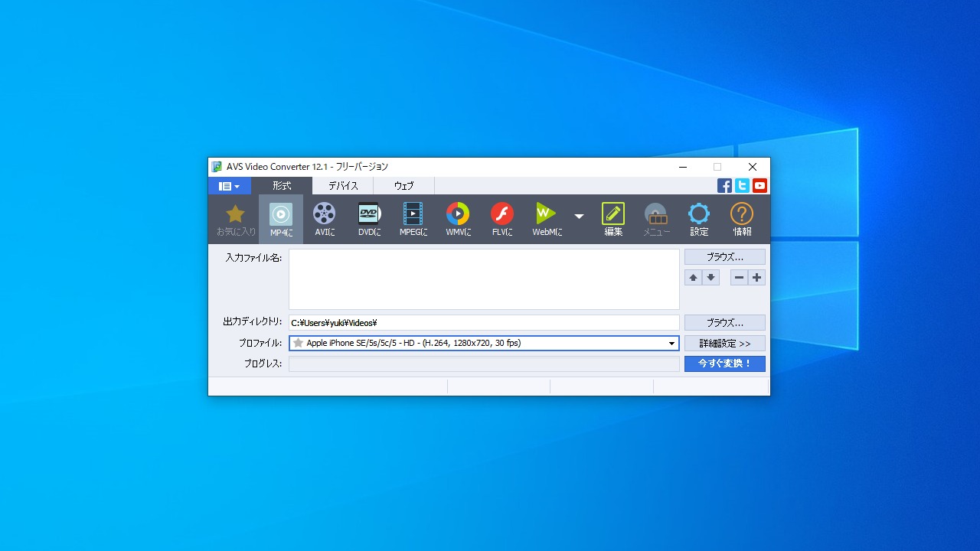Open the blue main menu dropdown

(229, 186)
